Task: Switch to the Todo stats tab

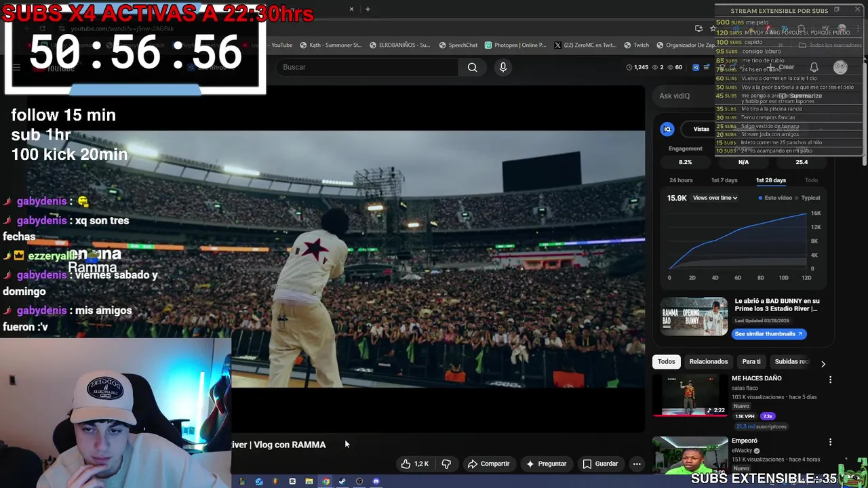Action: pyautogui.click(x=811, y=180)
